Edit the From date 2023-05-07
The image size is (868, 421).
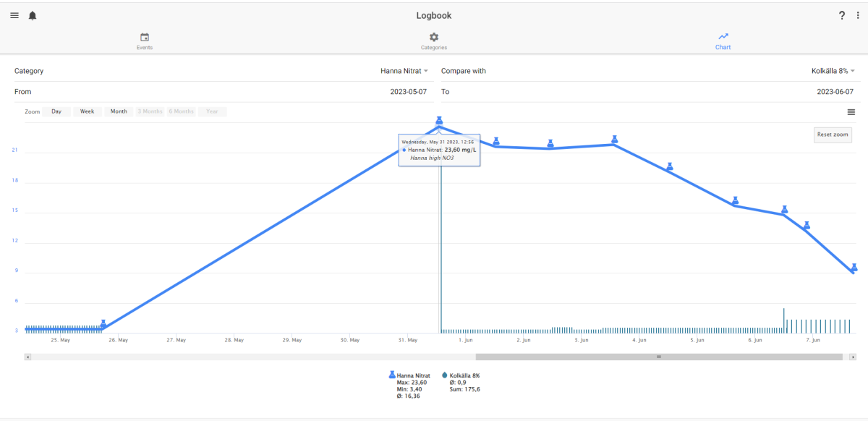(x=409, y=92)
